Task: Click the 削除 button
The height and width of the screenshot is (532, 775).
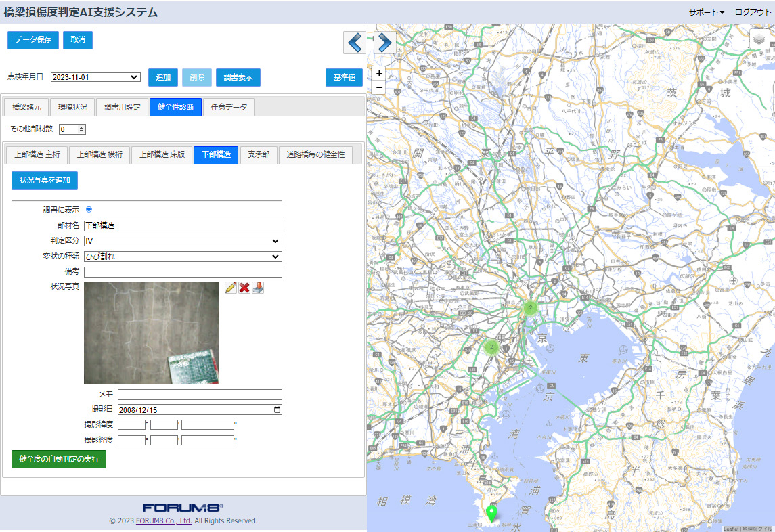Action: [197, 78]
